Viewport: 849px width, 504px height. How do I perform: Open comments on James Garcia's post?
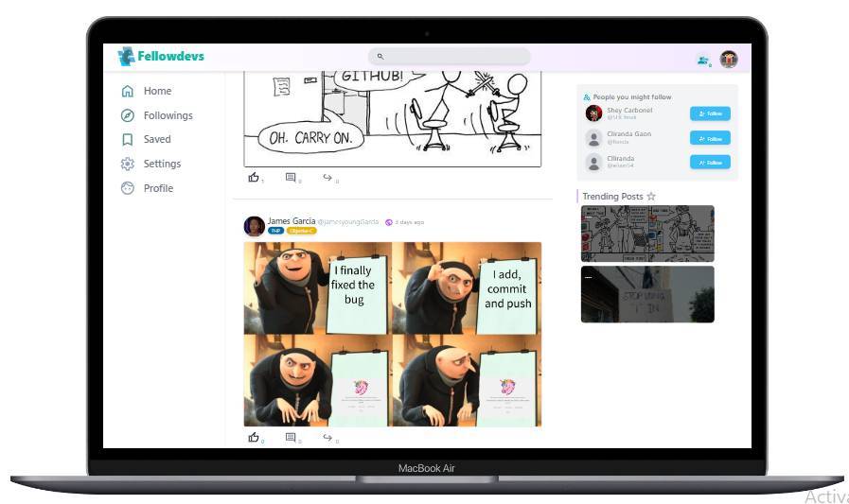(291, 437)
